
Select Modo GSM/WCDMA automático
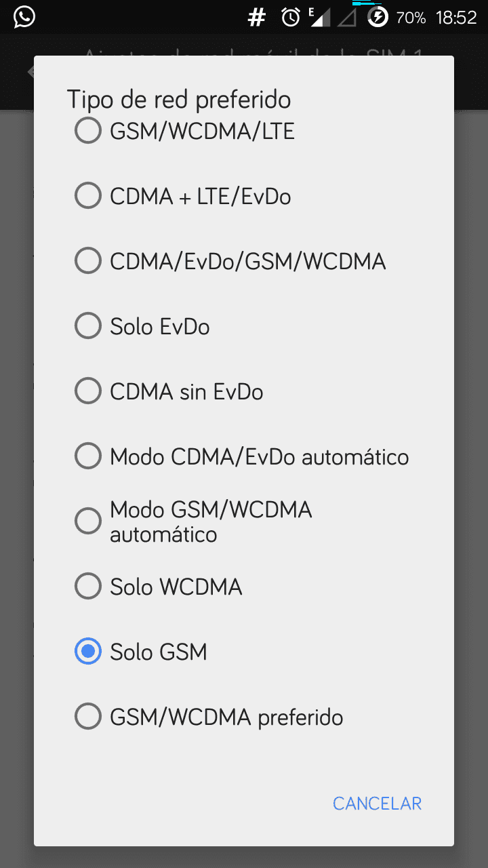point(244,521)
